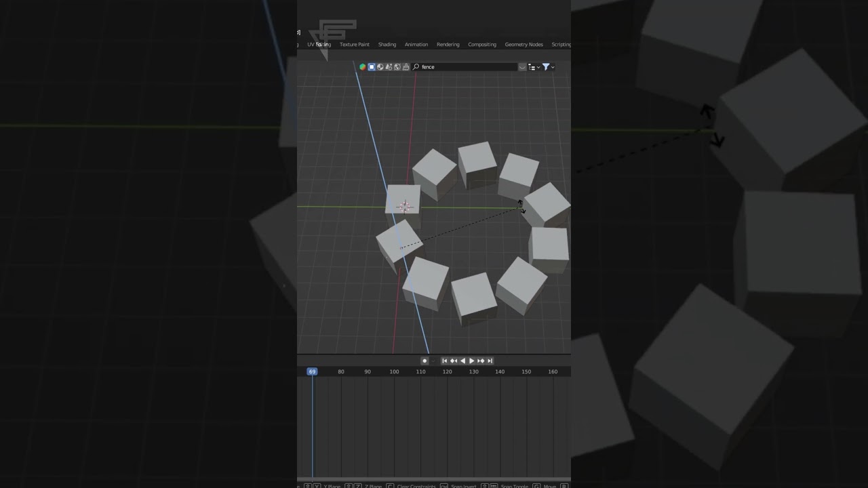Click frame 150 on the timeline ruler

tap(526, 371)
